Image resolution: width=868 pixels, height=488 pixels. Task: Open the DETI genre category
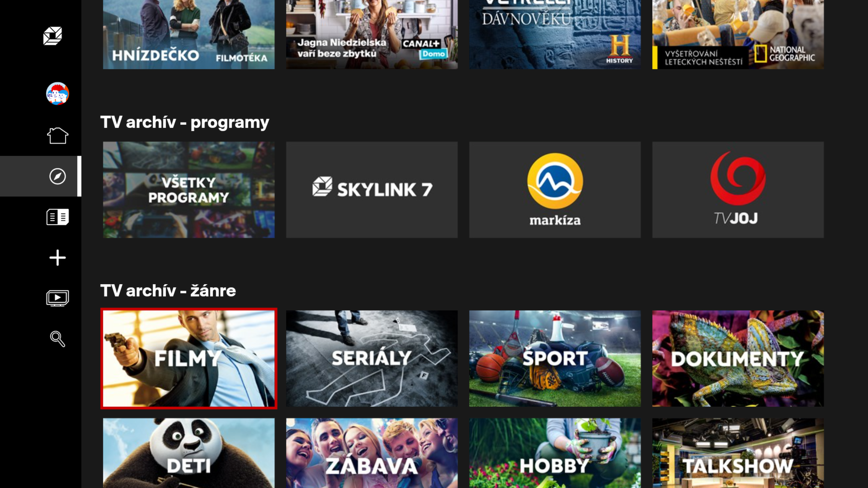(189, 456)
